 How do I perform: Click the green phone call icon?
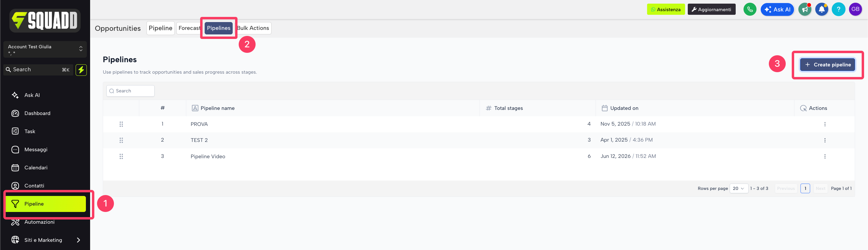pyautogui.click(x=750, y=9)
